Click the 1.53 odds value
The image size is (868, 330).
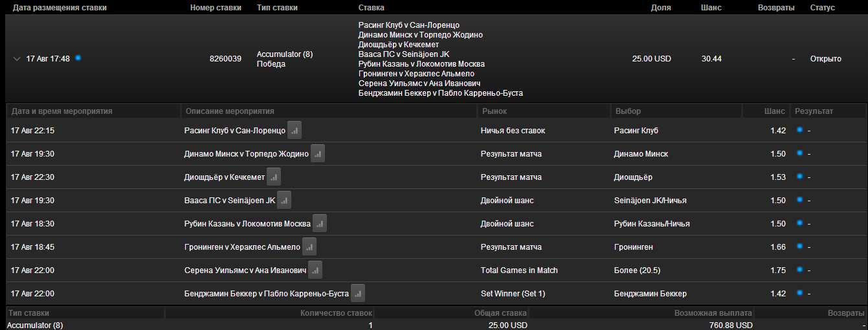click(x=778, y=177)
